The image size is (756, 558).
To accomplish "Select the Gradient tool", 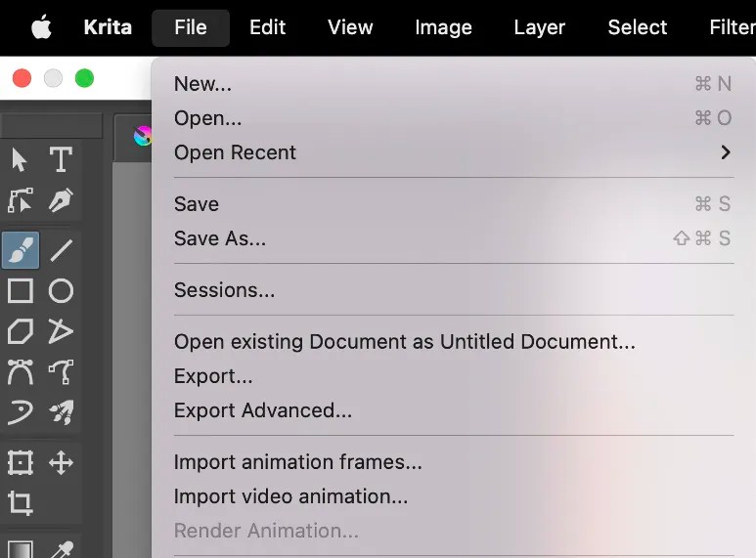I will [21, 549].
